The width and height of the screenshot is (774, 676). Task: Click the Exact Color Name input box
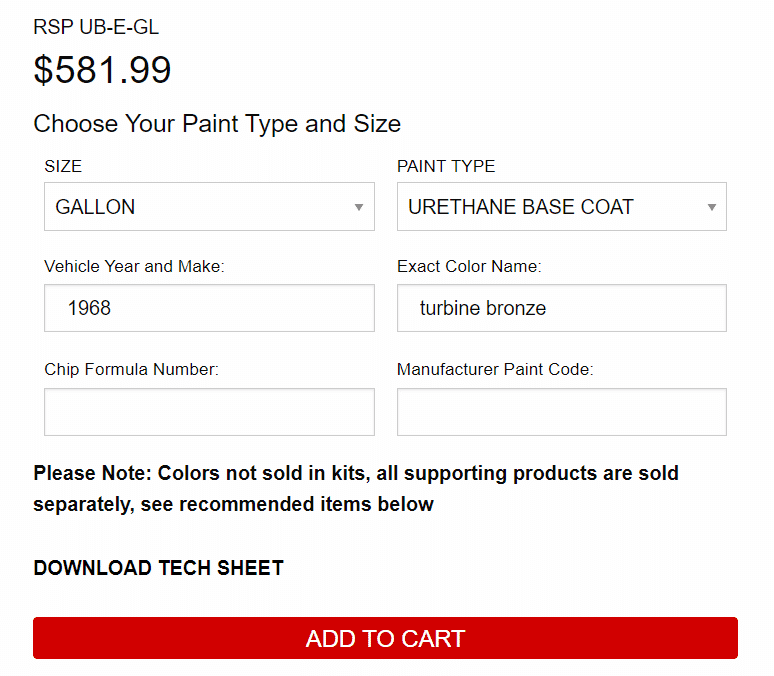(x=561, y=308)
